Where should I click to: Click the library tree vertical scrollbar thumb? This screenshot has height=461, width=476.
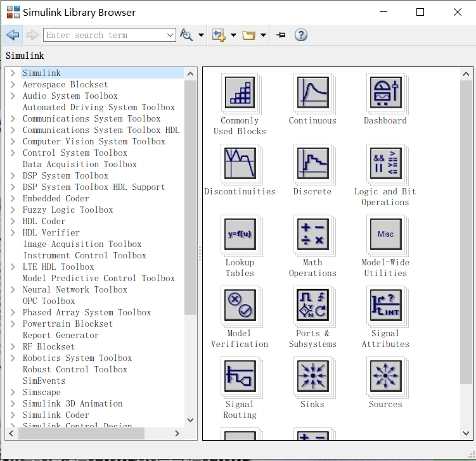click(190, 198)
